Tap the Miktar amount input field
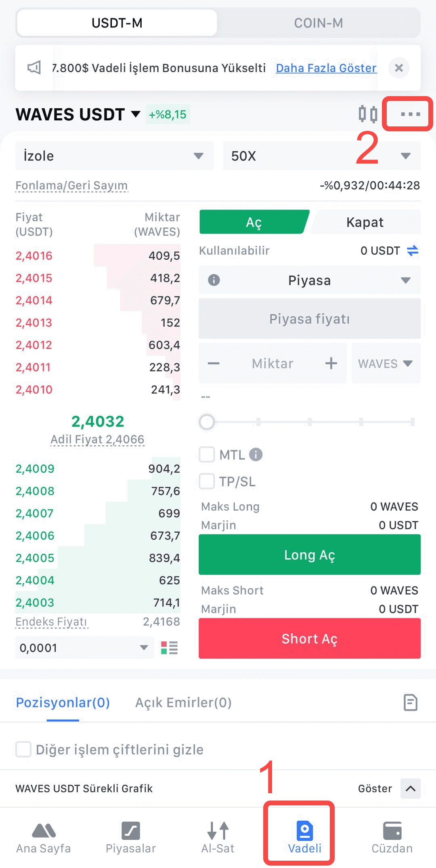This screenshot has height=868, width=436. coord(272,364)
